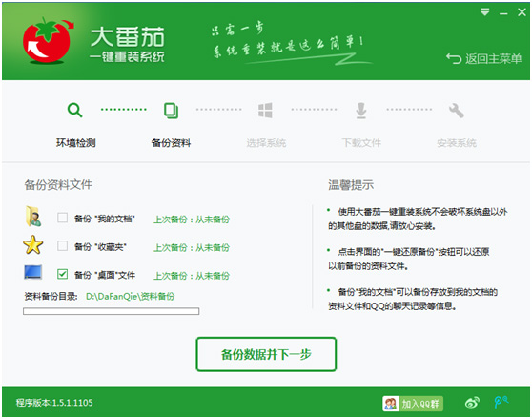Image resolution: width=532 pixels, height=419 pixels.
Task: Select the download arrow icon for 下载文件
Action: pos(361,111)
